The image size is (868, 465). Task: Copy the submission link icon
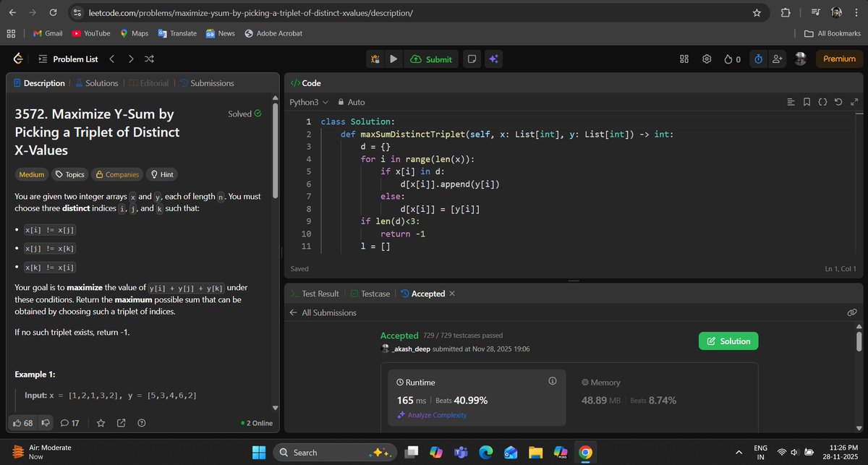(x=852, y=312)
